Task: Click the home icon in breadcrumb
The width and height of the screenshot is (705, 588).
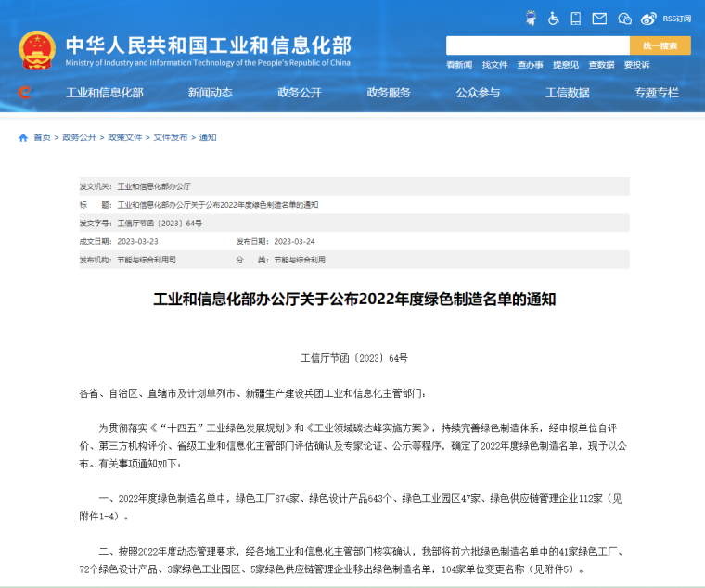Action: coord(23,137)
